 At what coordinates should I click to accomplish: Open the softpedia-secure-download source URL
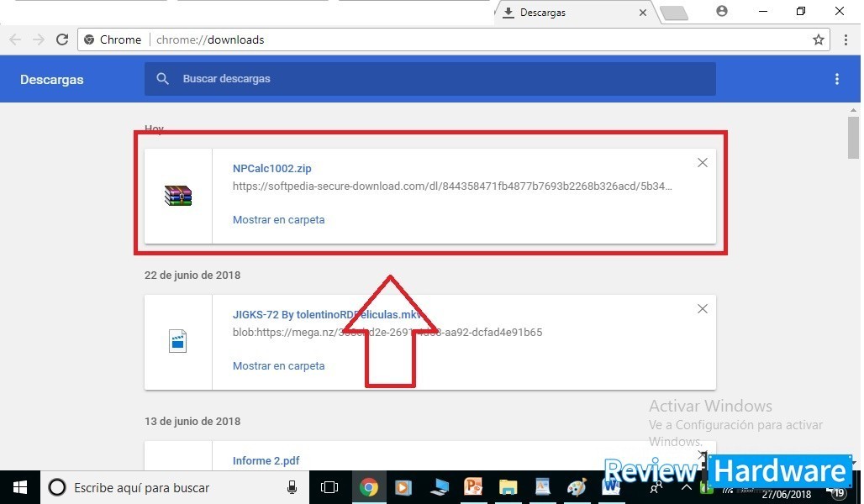coord(452,186)
